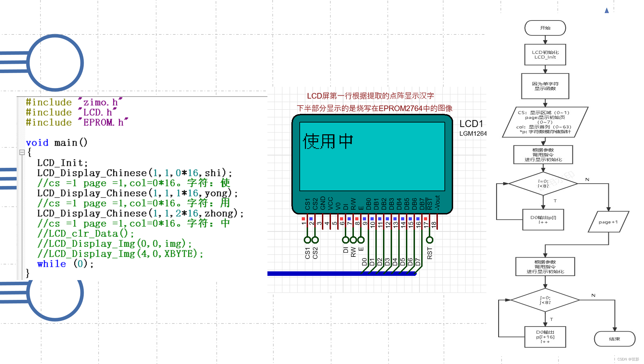
Task: Click the LCD_Display_Chinese call with shi argument
Action: 135,173
